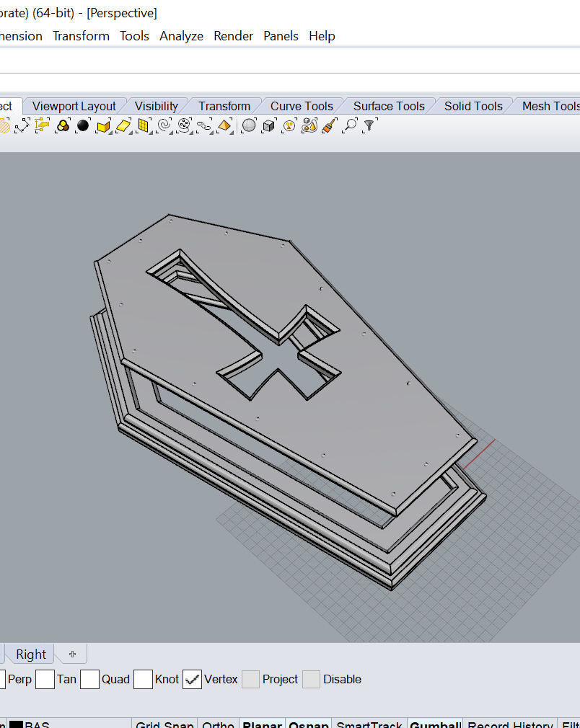Select meshes with the yellow grid icon
The image size is (580, 728).
[144, 126]
